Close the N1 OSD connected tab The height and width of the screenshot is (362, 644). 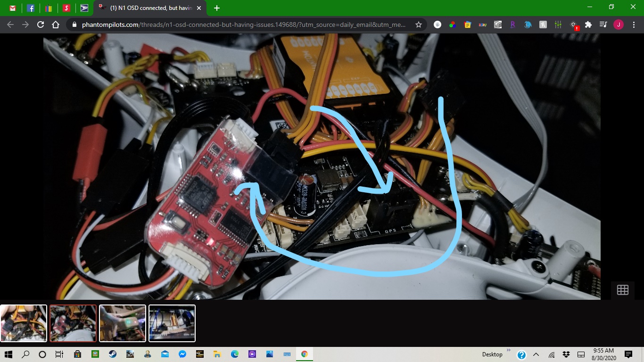click(198, 8)
